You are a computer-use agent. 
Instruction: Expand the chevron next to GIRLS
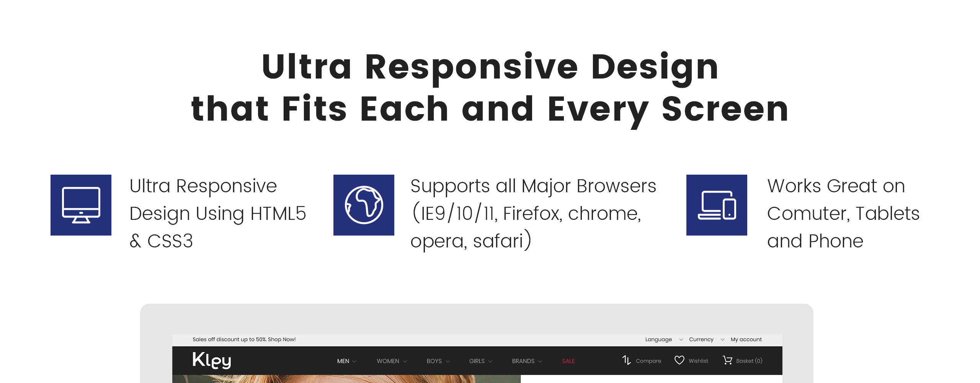[490, 362]
